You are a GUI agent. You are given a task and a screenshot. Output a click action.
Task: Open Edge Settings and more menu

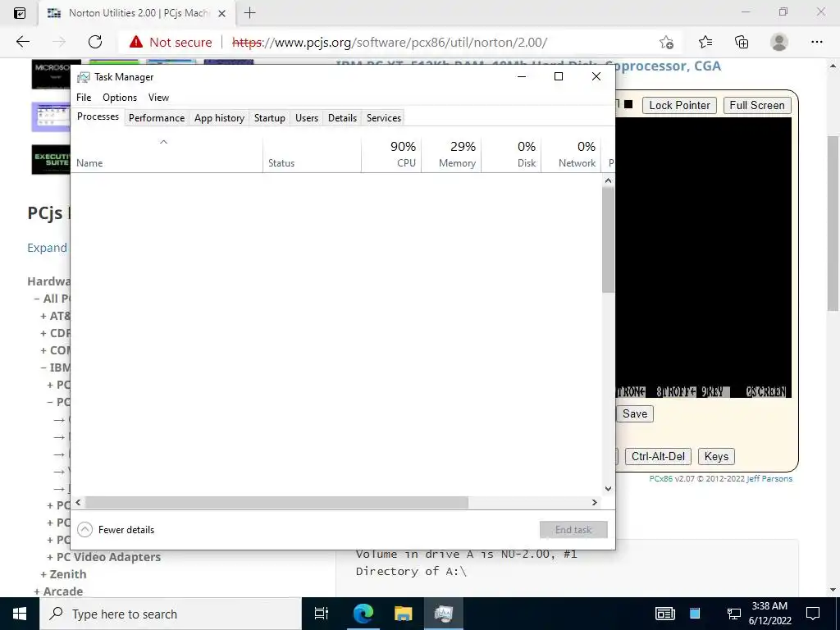816,42
